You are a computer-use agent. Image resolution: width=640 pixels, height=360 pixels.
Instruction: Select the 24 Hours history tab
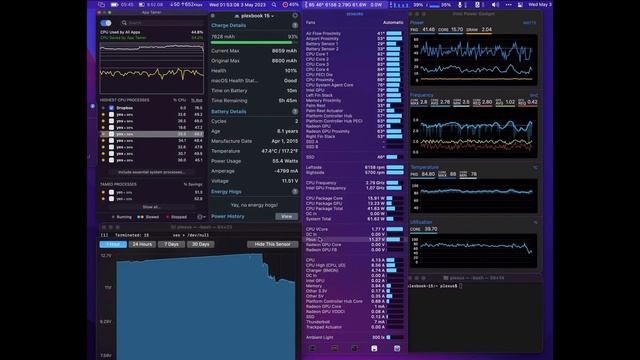(x=142, y=244)
